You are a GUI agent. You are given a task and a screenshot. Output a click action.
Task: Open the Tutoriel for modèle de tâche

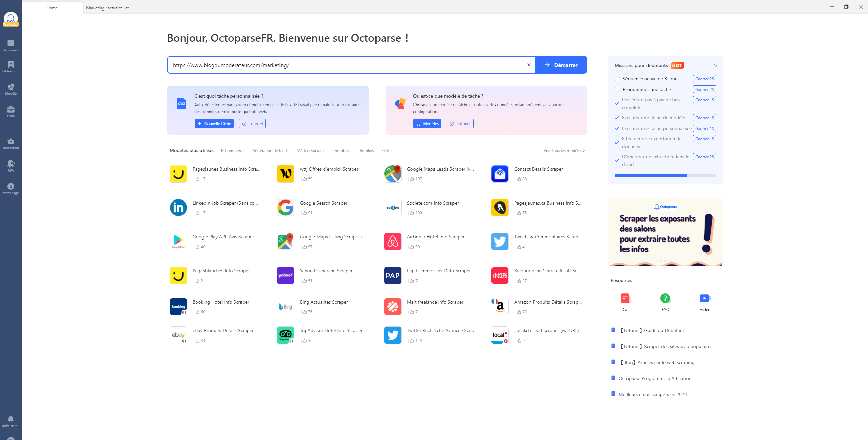pyautogui.click(x=460, y=123)
